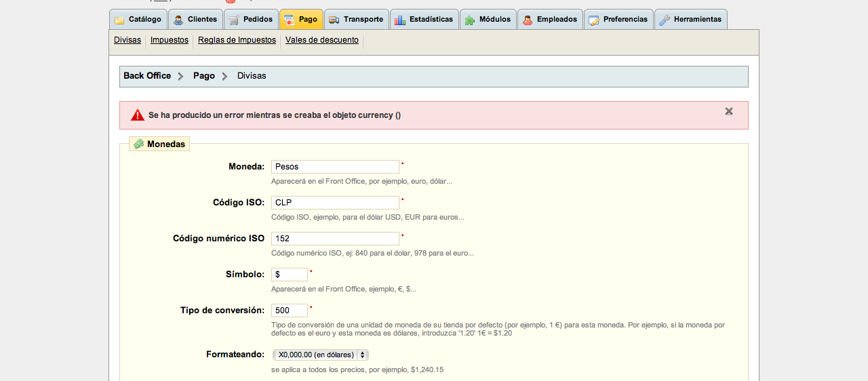Select the Estadísticas tab

click(x=425, y=19)
